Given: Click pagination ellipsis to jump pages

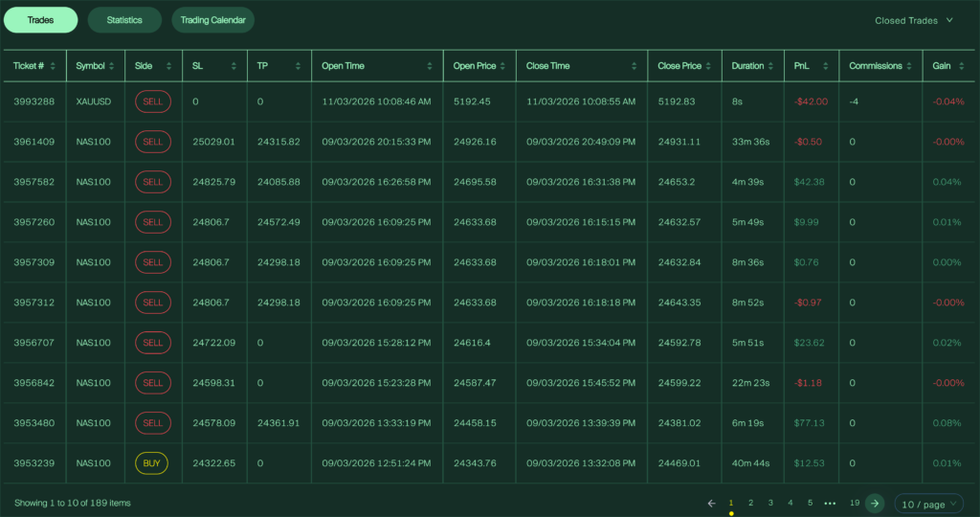Looking at the screenshot, I should 830,503.
